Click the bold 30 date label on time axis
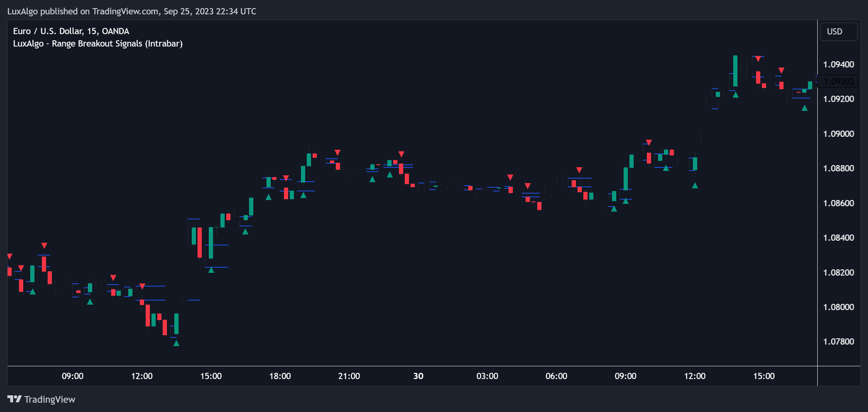The height and width of the screenshot is (412, 868). pos(418,376)
